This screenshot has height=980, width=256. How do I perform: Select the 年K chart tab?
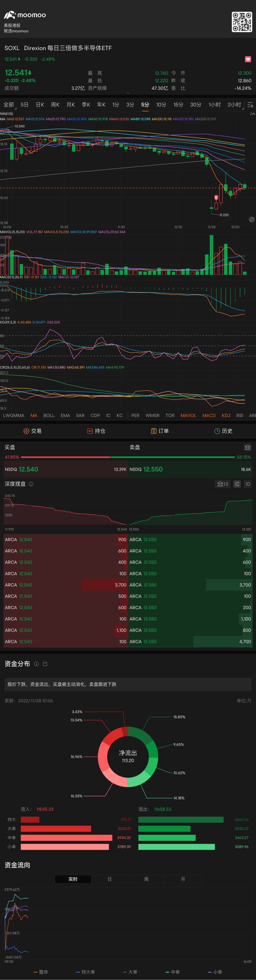[x=101, y=105]
